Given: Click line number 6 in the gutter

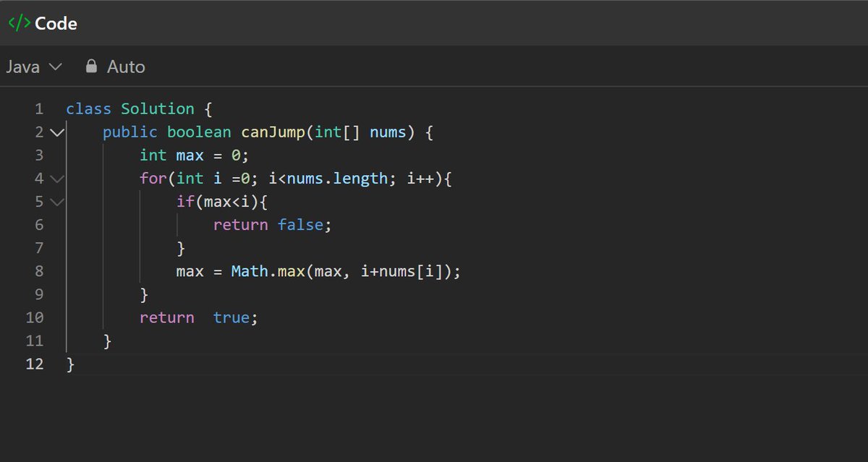Looking at the screenshot, I should point(39,225).
